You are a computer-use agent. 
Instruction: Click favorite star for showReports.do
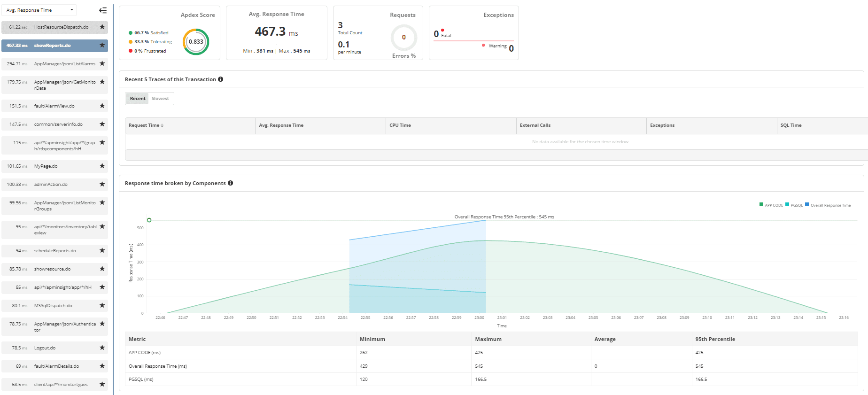click(102, 46)
